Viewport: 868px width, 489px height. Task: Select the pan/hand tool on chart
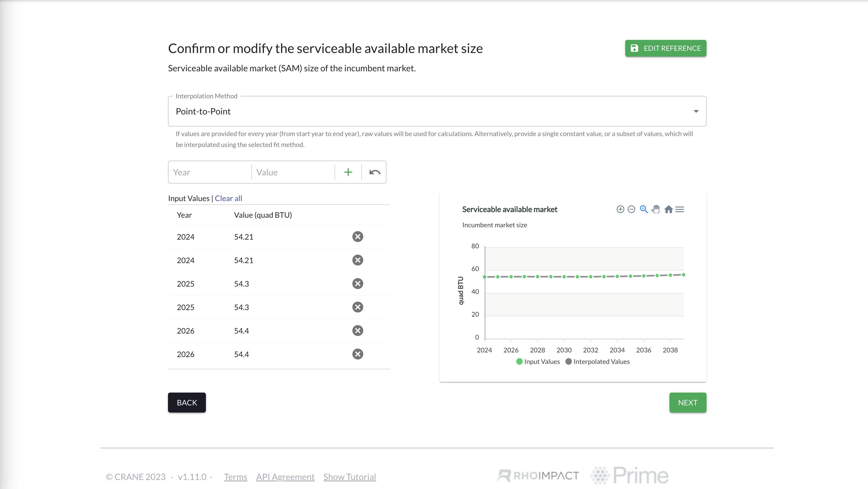[655, 209]
